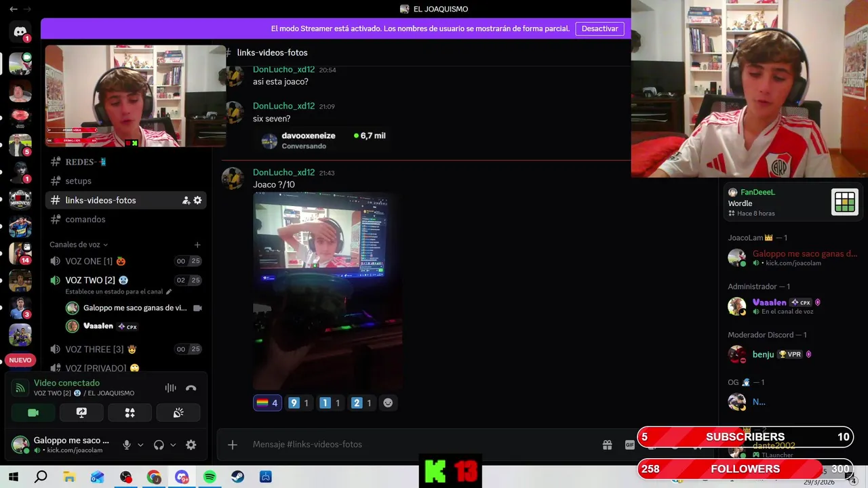Open user settings gear
Screen dimensions: 868x488
(x=191, y=445)
